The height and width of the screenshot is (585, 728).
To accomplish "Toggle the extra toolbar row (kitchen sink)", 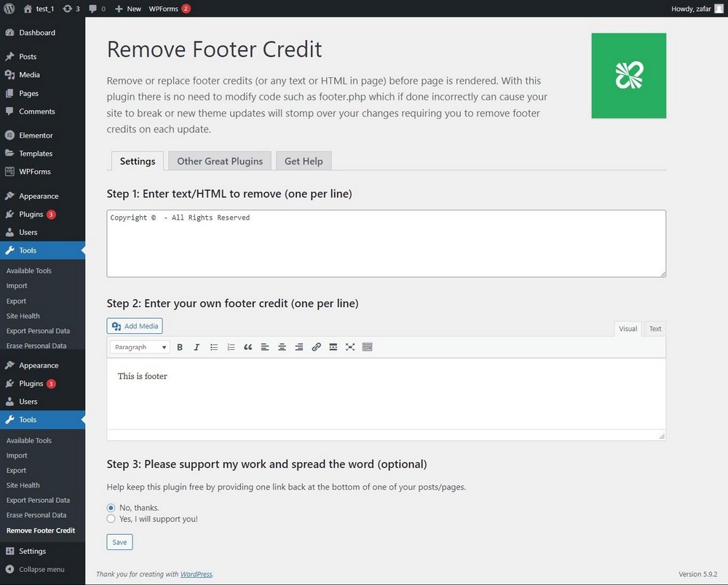I will point(367,347).
